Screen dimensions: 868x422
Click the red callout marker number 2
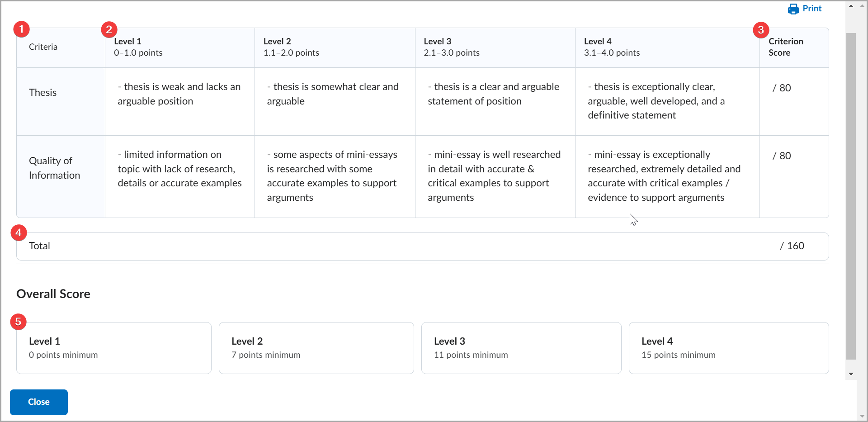(x=109, y=30)
